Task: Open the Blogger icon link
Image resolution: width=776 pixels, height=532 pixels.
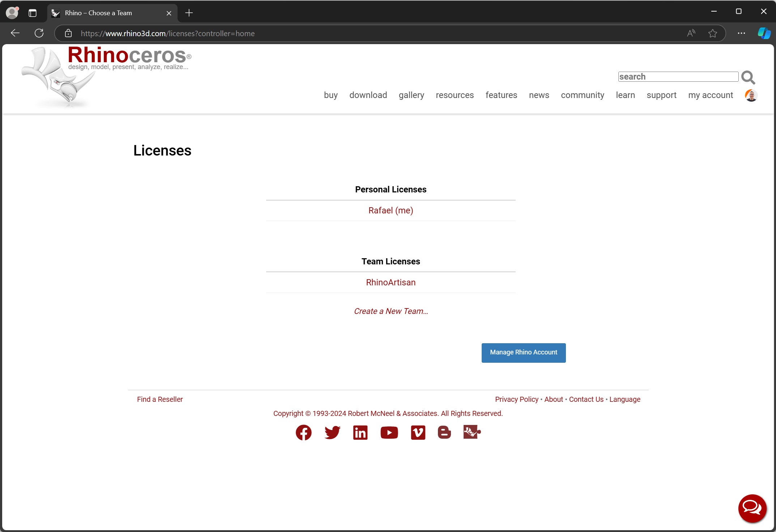Action: click(444, 433)
